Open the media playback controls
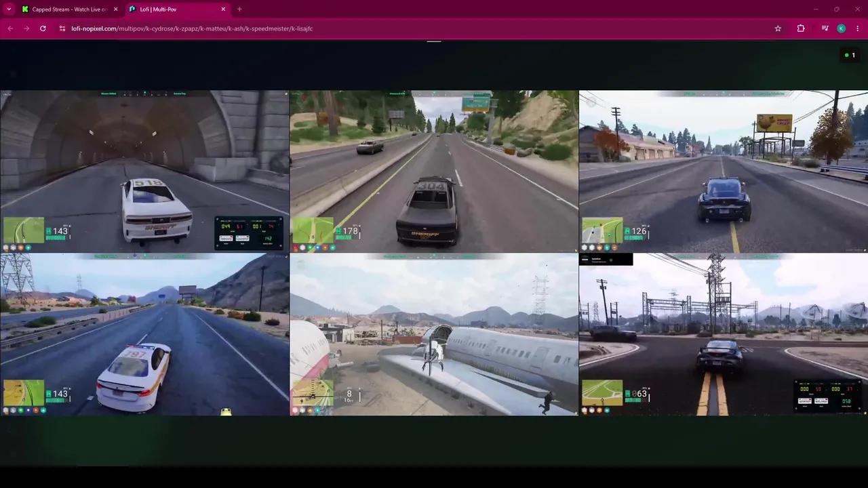 point(825,28)
